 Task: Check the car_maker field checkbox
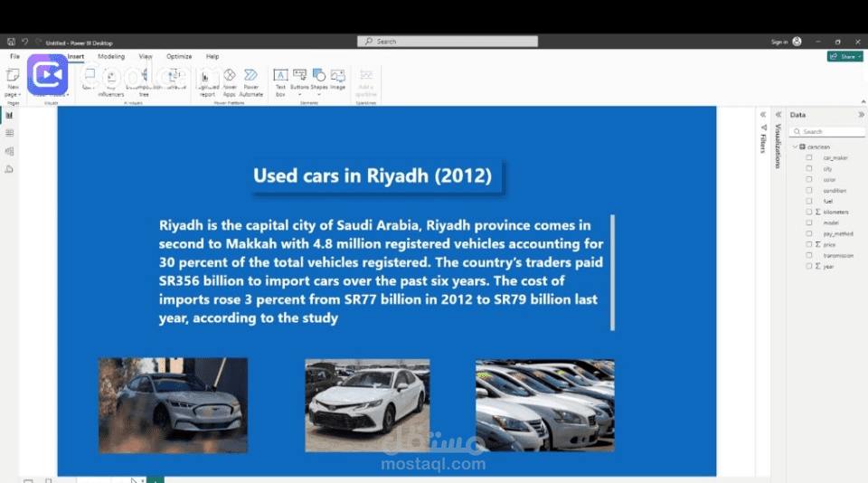coord(808,158)
